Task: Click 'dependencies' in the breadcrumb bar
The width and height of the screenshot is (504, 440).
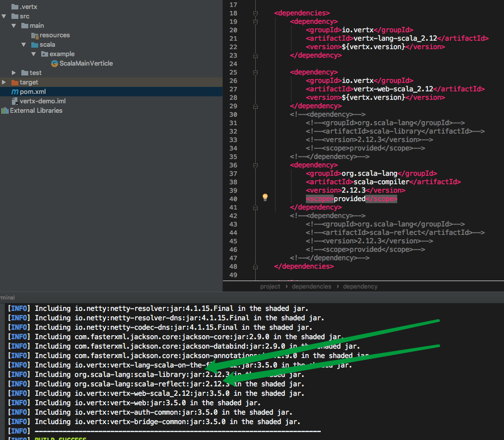Action: coord(311,287)
